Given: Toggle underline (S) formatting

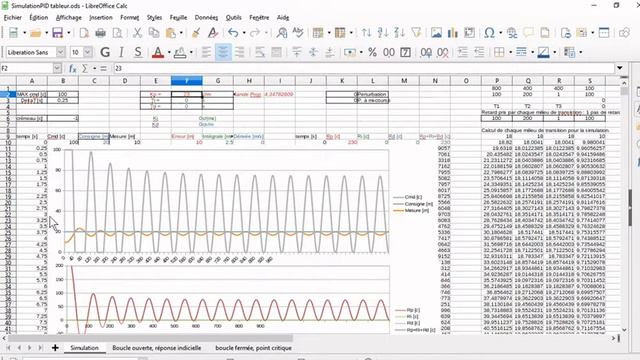Looking at the screenshot, I should [138, 52].
